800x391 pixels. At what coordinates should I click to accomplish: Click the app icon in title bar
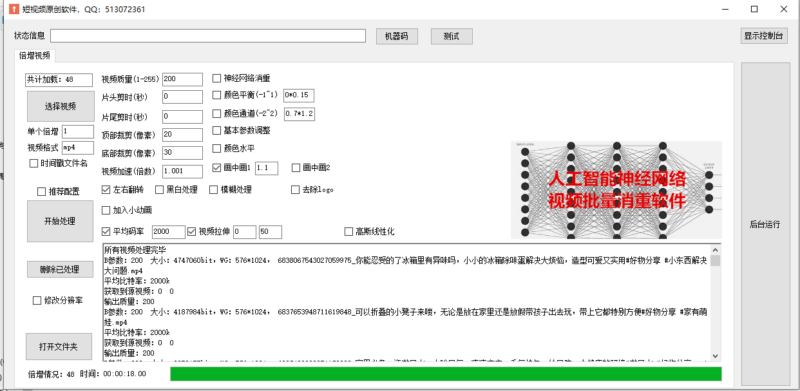click(14, 9)
